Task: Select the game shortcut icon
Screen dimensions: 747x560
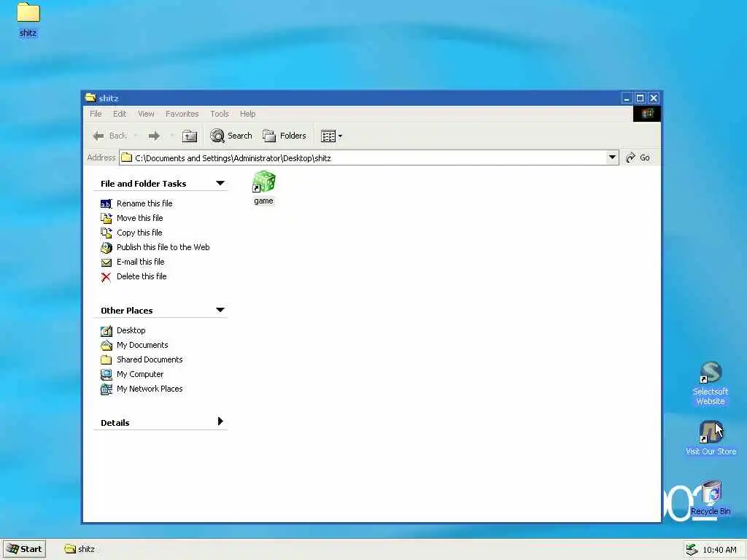Action: pyautogui.click(x=263, y=187)
